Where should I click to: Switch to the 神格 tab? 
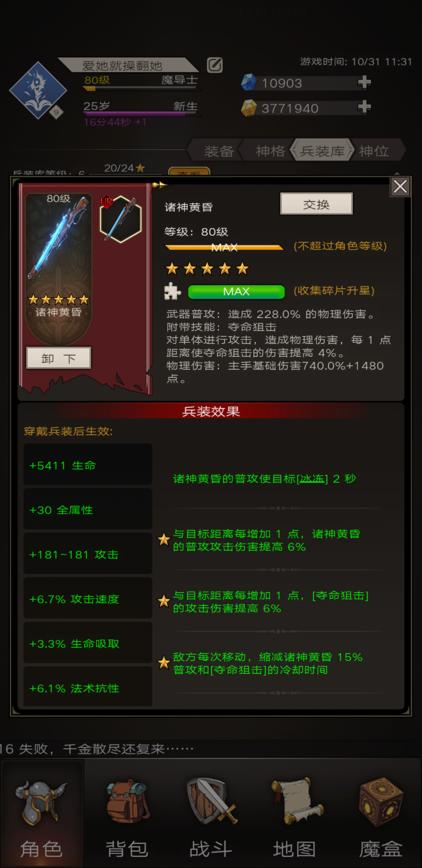(x=270, y=151)
